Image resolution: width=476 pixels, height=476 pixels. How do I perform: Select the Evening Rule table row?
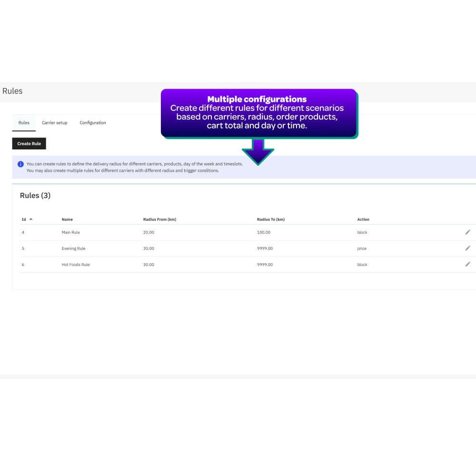point(190,248)
